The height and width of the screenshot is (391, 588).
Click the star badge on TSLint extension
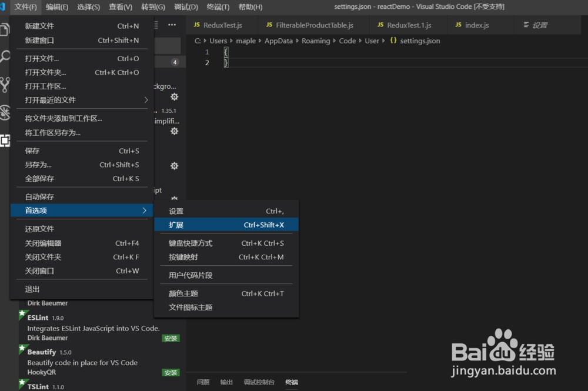(22, 383)
